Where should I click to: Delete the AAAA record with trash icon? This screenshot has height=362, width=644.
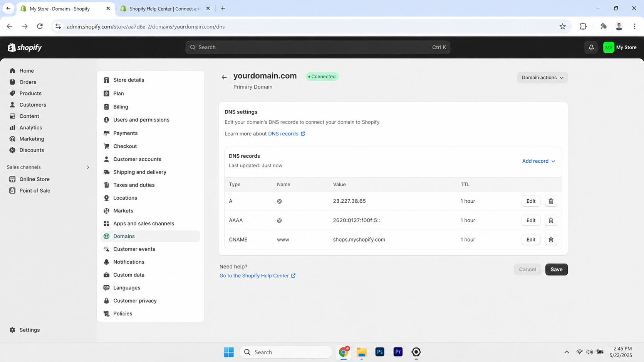click(x=551, y=220)
